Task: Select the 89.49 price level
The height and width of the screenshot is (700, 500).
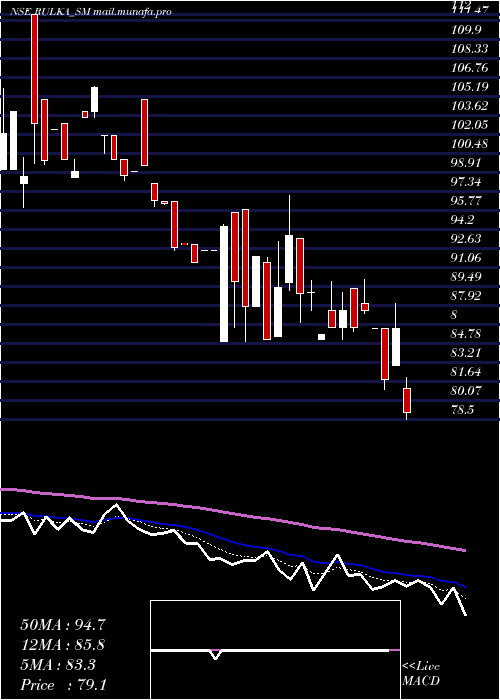Action: point(466,277)
